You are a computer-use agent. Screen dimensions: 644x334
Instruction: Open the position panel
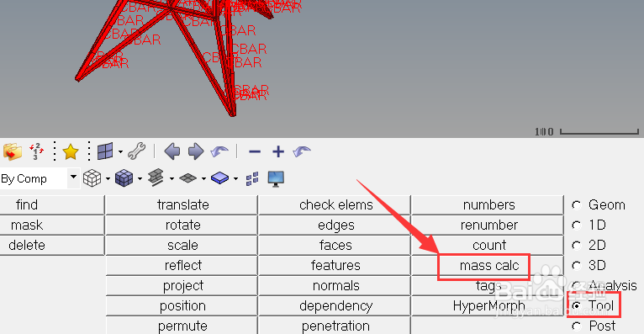coord(182,305)
